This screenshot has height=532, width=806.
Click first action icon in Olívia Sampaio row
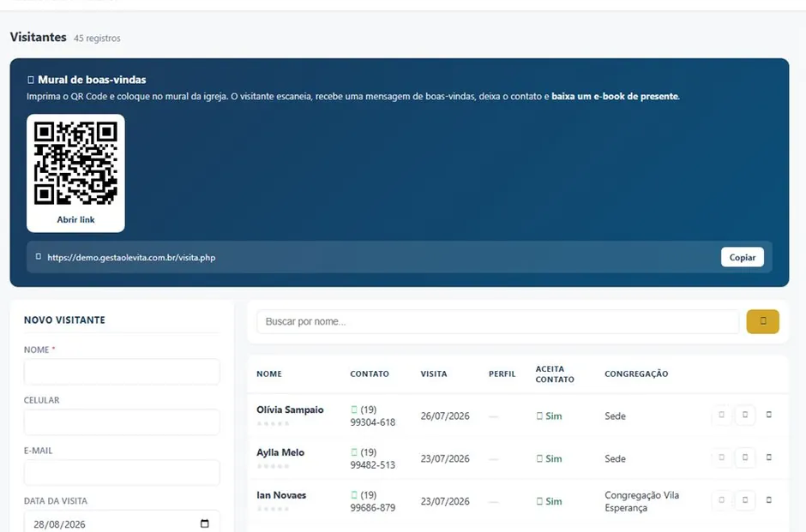pyautogui.click(x=722, y=415)
